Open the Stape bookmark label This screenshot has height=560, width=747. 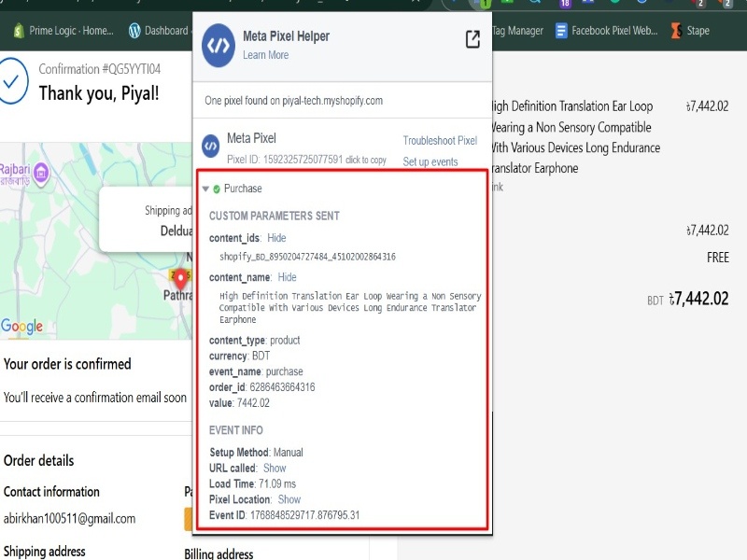click(698, 31)
